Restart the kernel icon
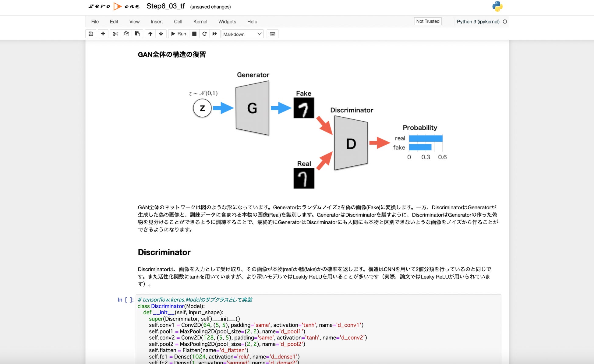 (204, 34)
